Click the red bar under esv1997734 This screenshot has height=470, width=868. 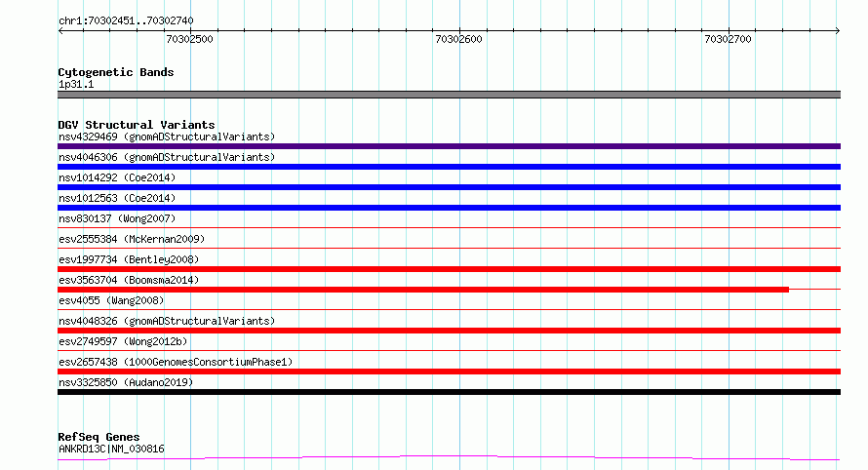coord(449,269)
